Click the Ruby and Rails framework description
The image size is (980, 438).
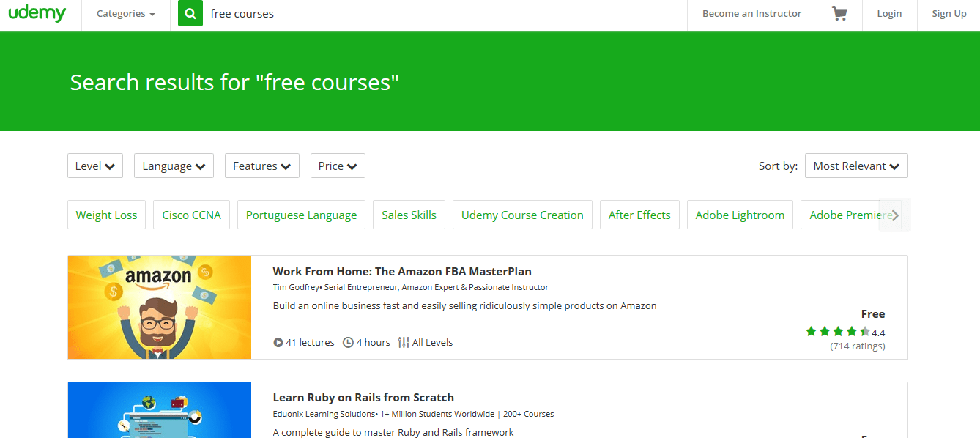click(393, 432)
